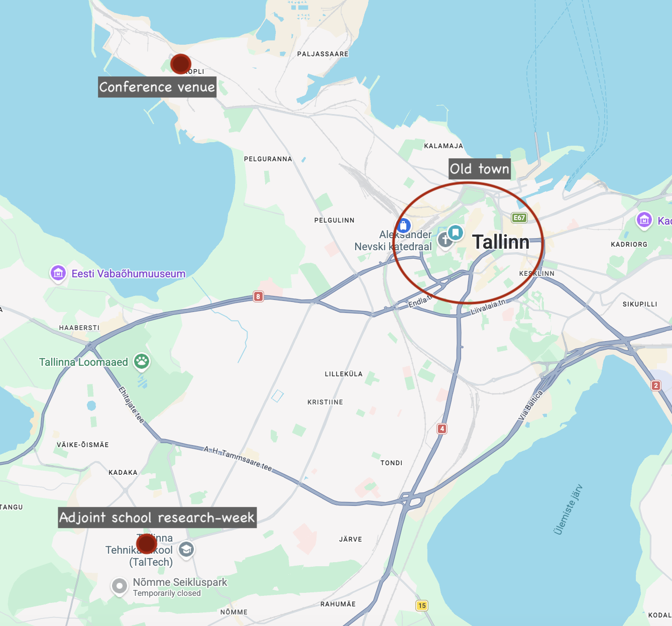Click the Eesti Vabaõhumuuseum text label
Viewport: 672px width, 626px height.
[x=129, y=274]
